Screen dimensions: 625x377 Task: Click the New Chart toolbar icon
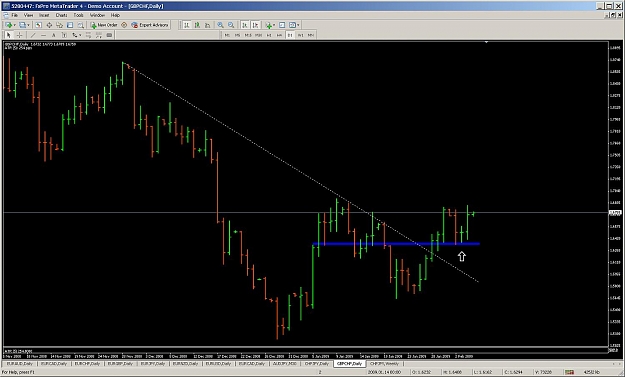pos(8,25)
